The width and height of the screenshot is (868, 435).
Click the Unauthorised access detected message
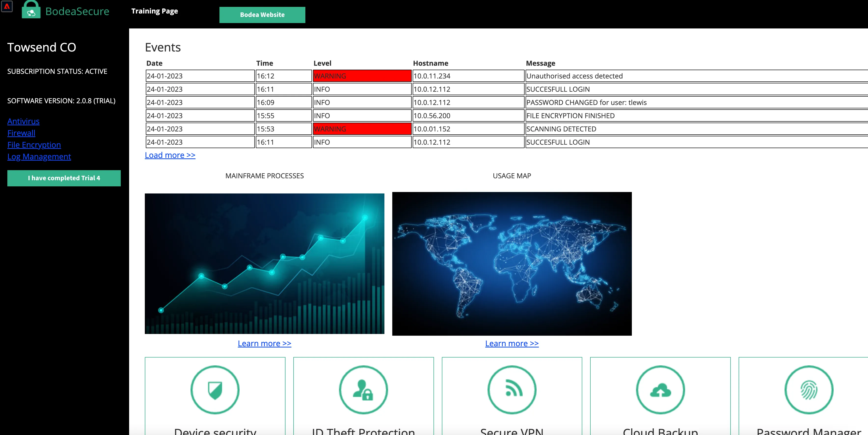coord(574,76)
